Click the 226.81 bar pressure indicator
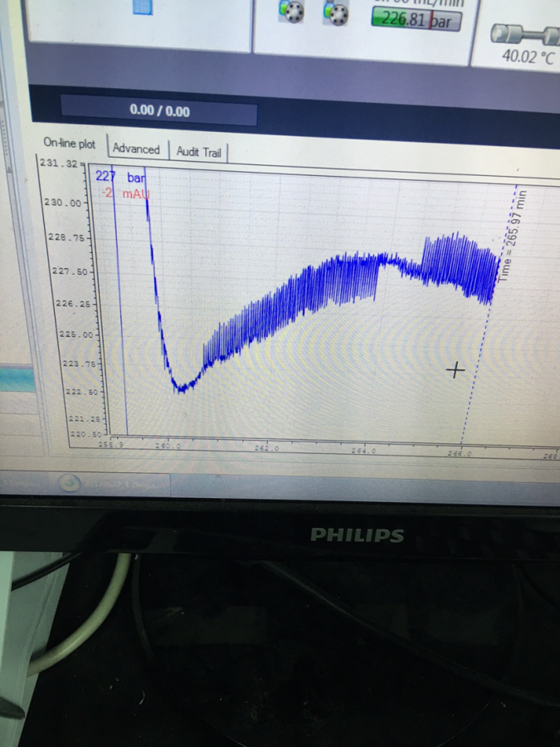The image size is (560, 747). pyautogui.click(x=416, y=20)
